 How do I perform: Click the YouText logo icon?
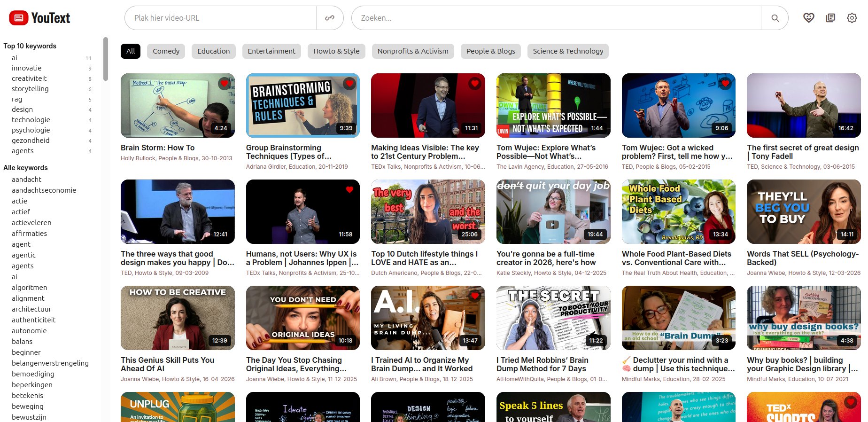click(x=18, y=18)
